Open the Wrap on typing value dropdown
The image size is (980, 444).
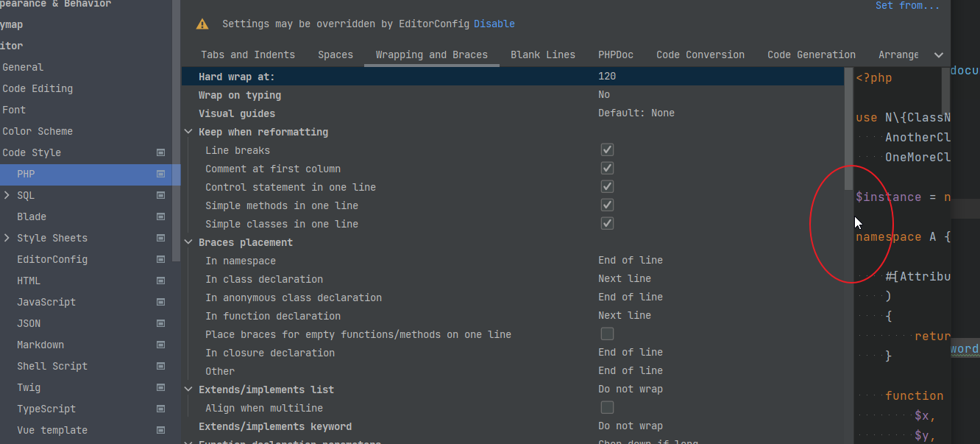[604, 94]
